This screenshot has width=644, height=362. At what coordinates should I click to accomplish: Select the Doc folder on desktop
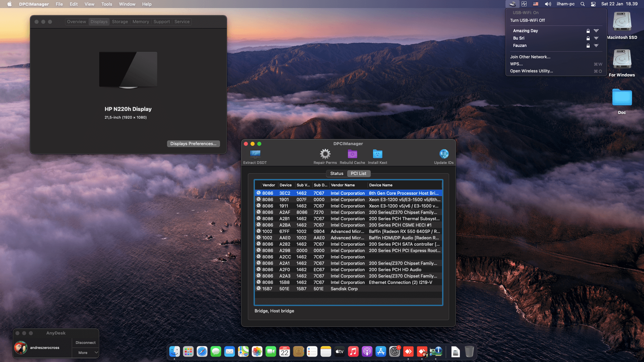pyautogui.click(x=622, y=101)
